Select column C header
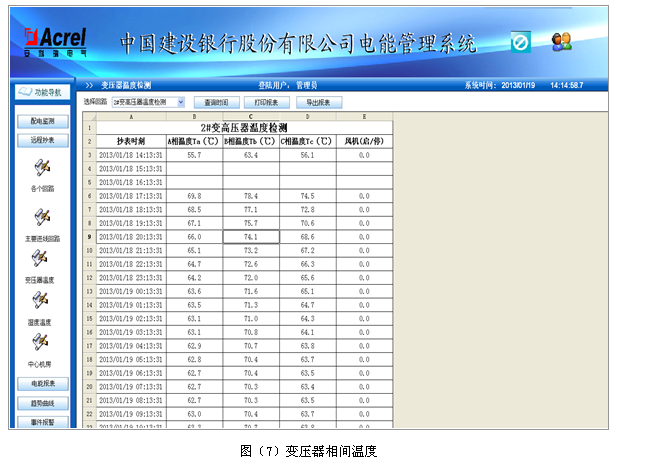Viewport: 653px width, 462px height. (251, 117)
